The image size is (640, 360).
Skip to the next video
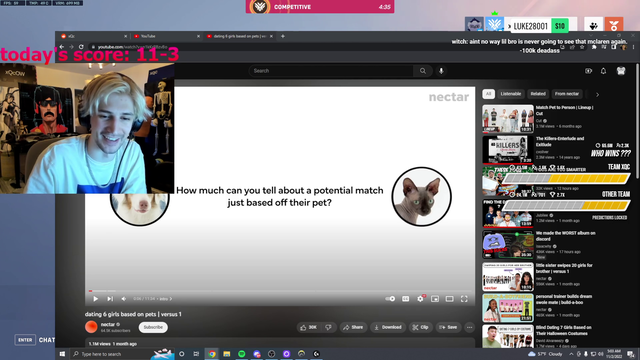110,299
